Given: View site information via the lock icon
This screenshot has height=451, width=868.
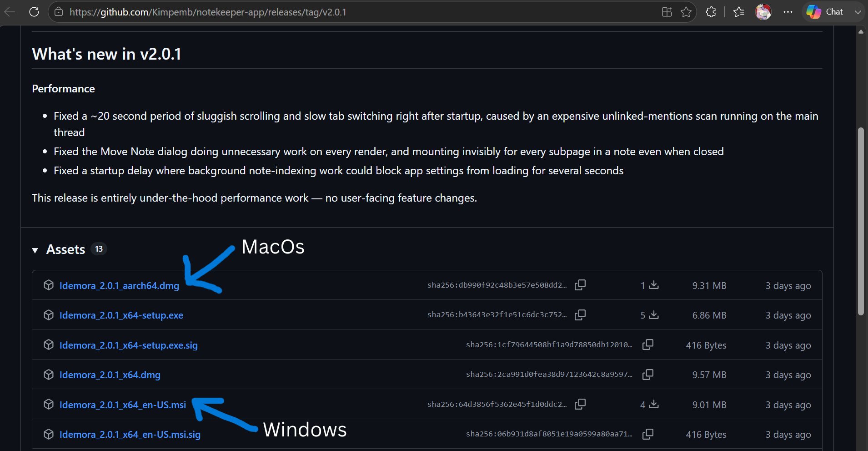Looking at the screenshot, I should [59, 12].
